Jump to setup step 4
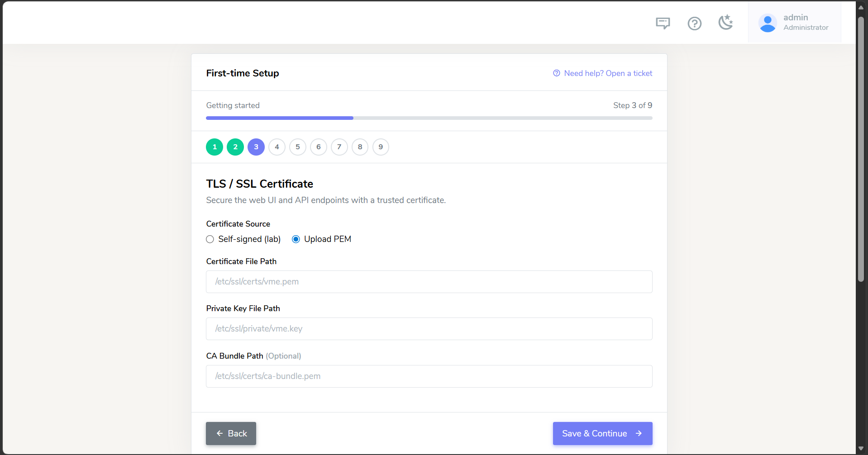 click(x=277, y=147)
